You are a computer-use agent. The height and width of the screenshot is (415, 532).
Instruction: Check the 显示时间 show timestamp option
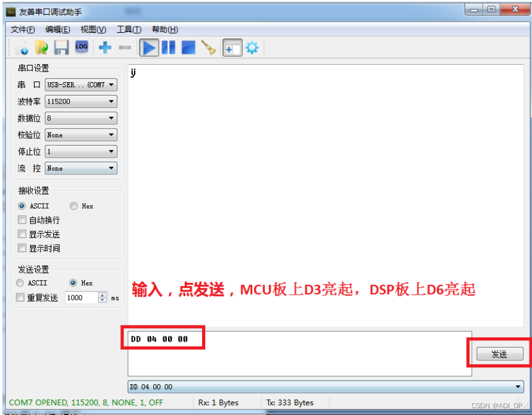coord(22,248)
